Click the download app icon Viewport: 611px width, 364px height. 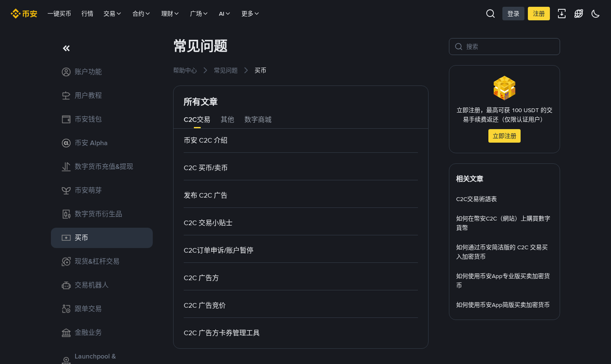pyautogui.click(x=562, y=14)
